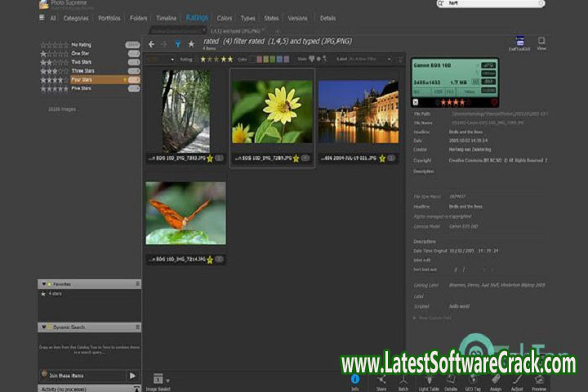
Task: Open the Adjust tool
Action: [517, 380]
